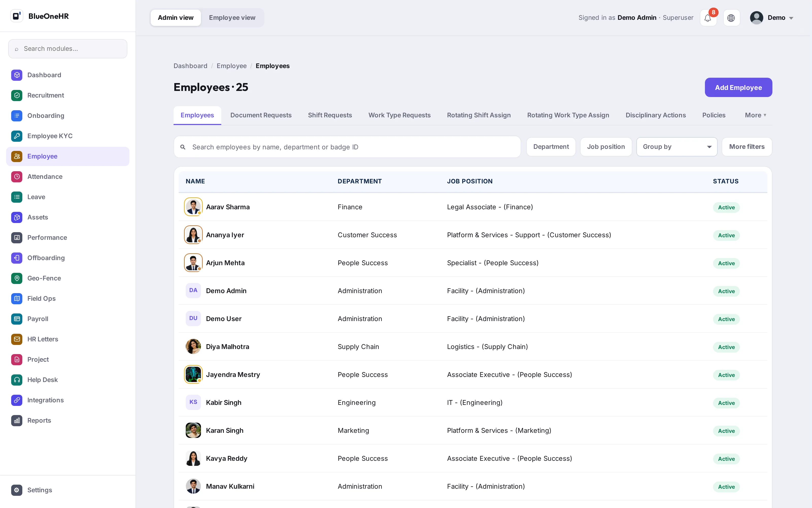Image resolution: width=812 pixels, height=508 pixels.
Task: Open the Help Desk module
Action: click(68, 380)
